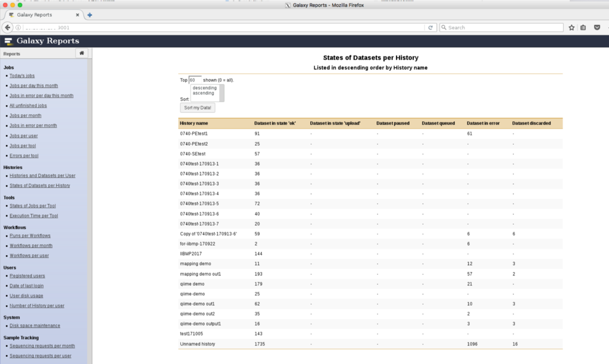Viewport: 609px width, 364px height.
Task: Open the User disk usage report
Action: (x=26, y=296)
